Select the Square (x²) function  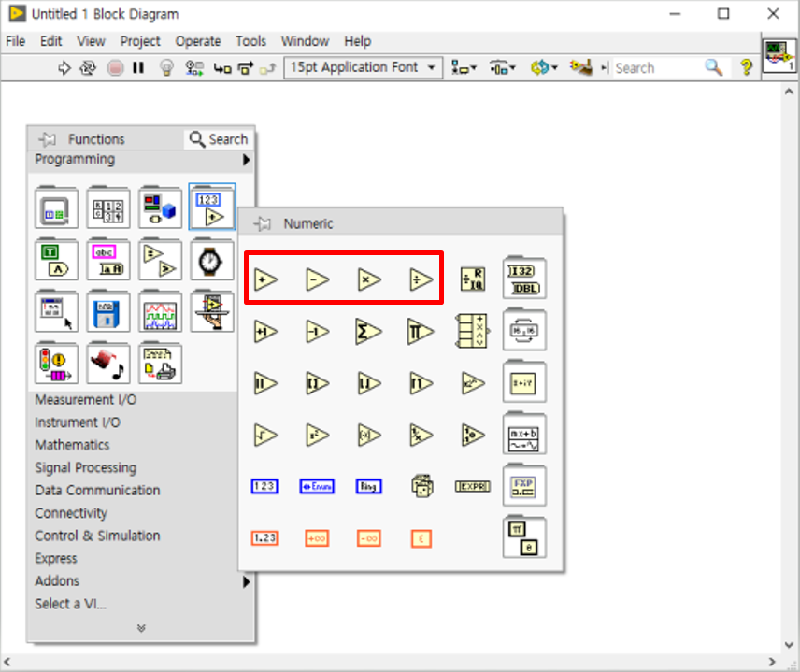tap(318, 436)
